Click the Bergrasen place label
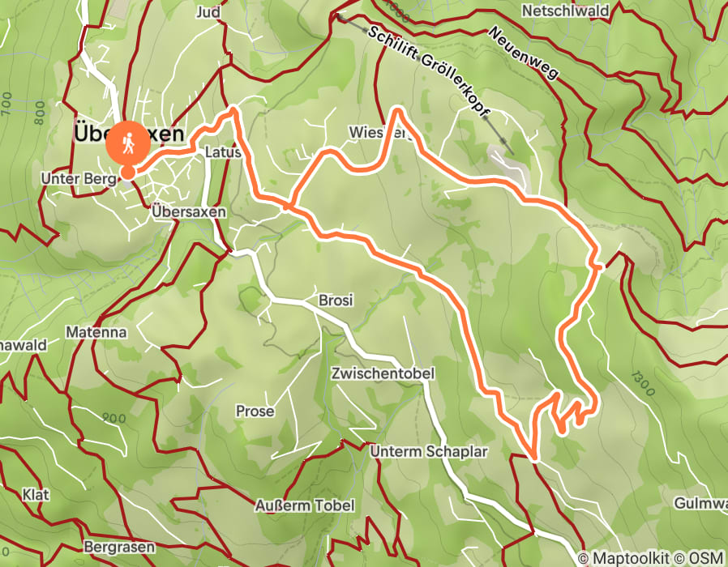Image resolution: width=728 pixels, height=567 pixels. pyautogui.click(x=119, y=547)
